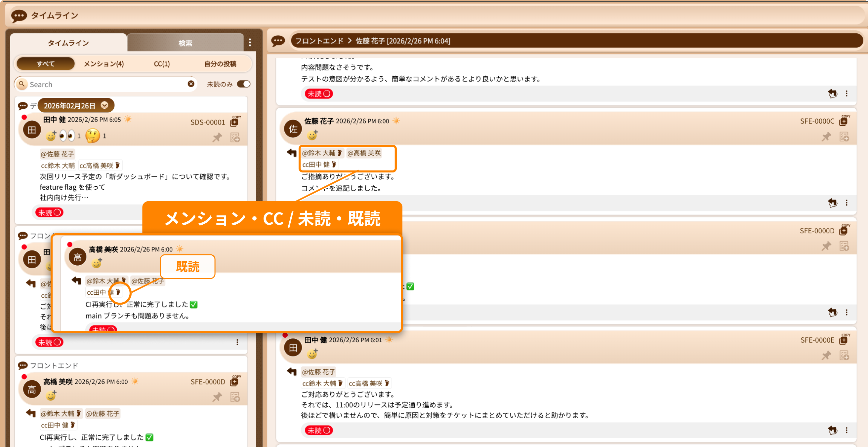Open the フロントエンド breadcrumb link

point(319,41)
